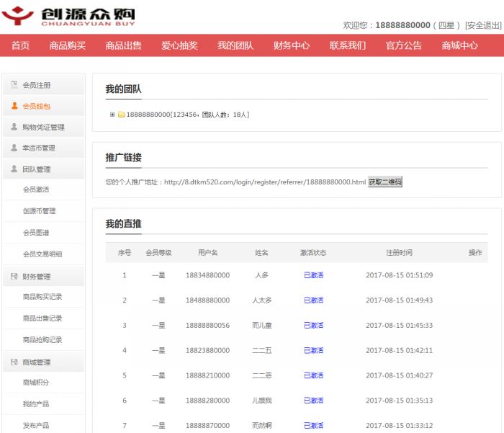Image resolution: width=504 pixels, height=433 pixels.
Task: Select 爱心抽奖 from the top menu
Action: 179,45
